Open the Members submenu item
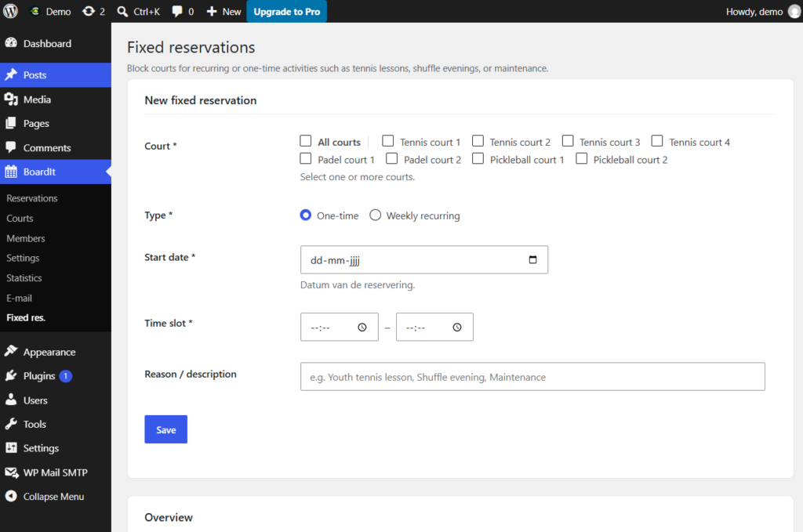This screenshot has height=532, width=803. [26, 238]
